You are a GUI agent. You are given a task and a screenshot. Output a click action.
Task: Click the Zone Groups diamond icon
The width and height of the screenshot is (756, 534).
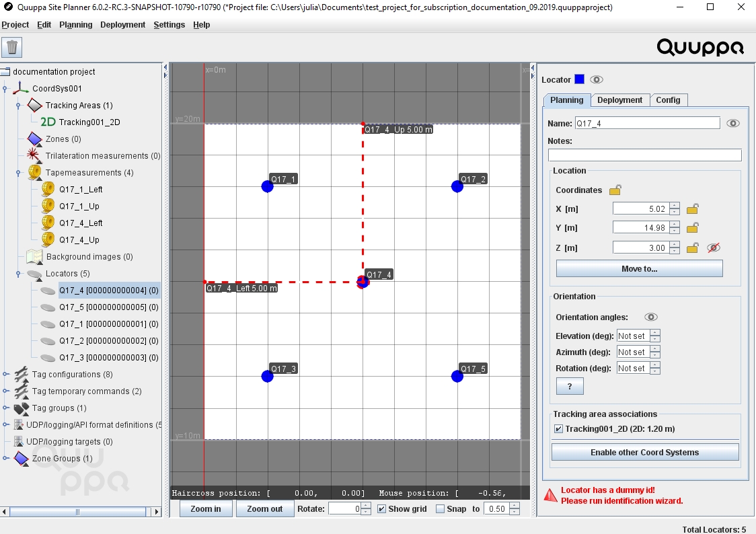[22, 459]
